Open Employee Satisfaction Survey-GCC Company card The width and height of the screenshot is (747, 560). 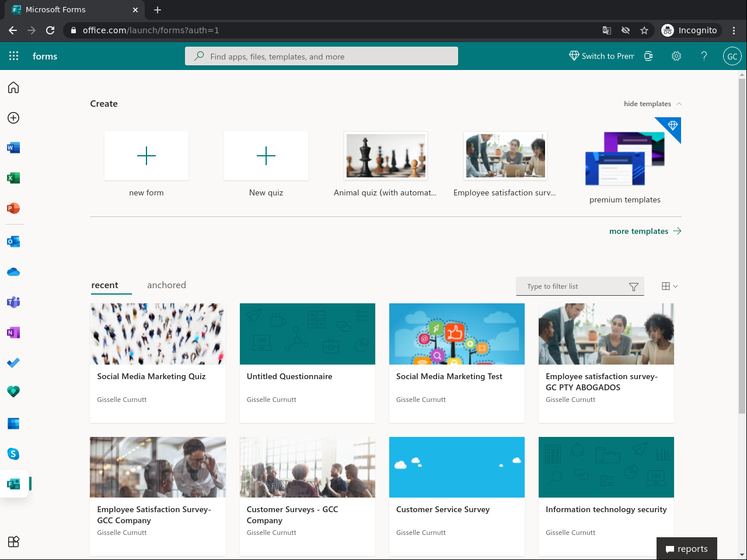[158, 496]
